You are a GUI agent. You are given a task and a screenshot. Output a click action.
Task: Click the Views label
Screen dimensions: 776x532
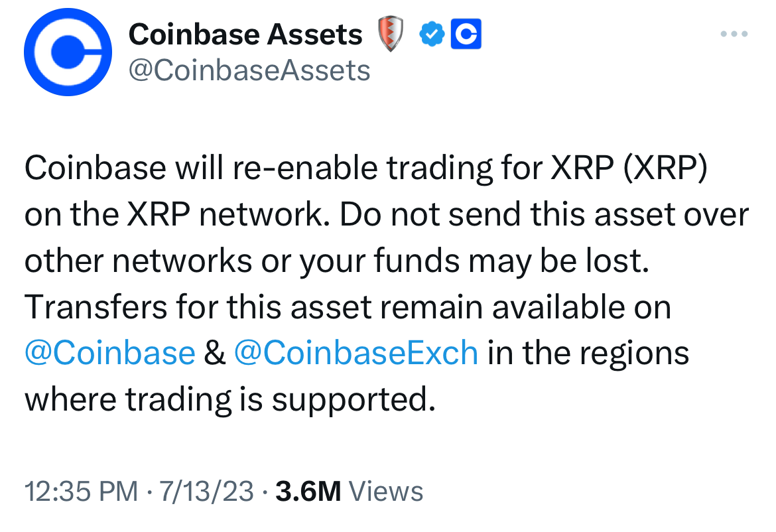[386, 492]
